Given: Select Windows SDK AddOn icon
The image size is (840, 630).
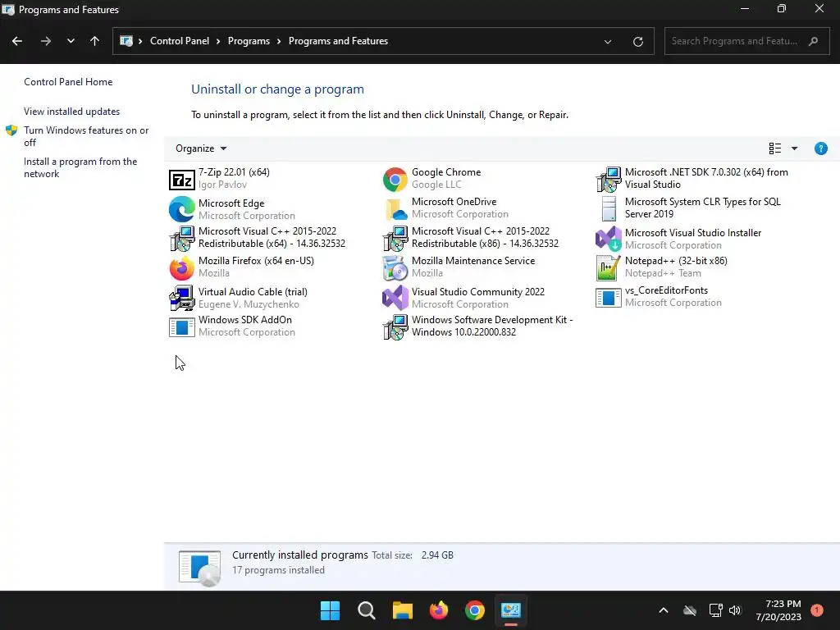Looking at the screenshot, I should pos(181,326).
